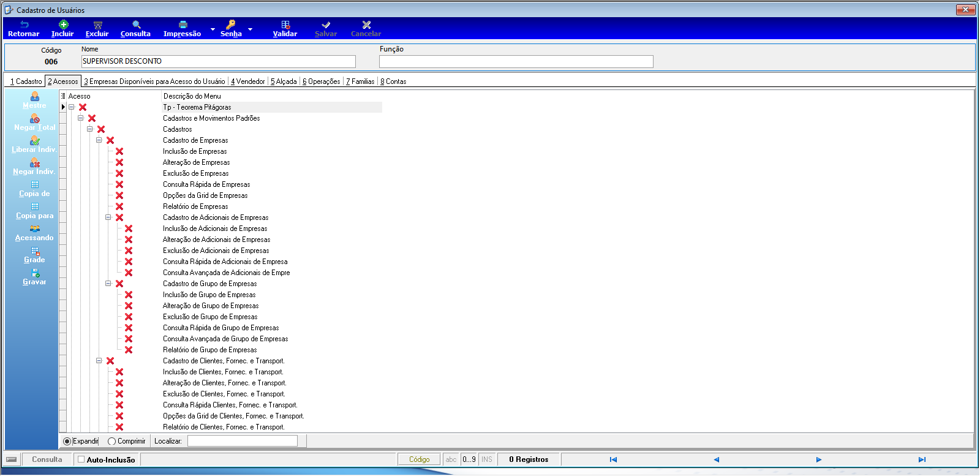Collapse Cadastros e Movimentos Padrões node
980x476 pixels.
(x=81, y=118)
